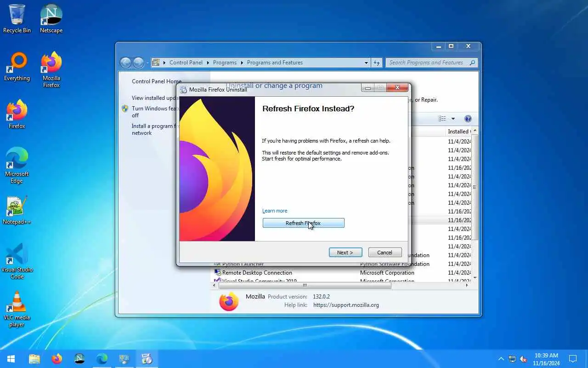Viewport: 588px width, 368px height.
Task: Open the more view options dropdown arrow
Action: pyautogui.click(x=453, y=119)
